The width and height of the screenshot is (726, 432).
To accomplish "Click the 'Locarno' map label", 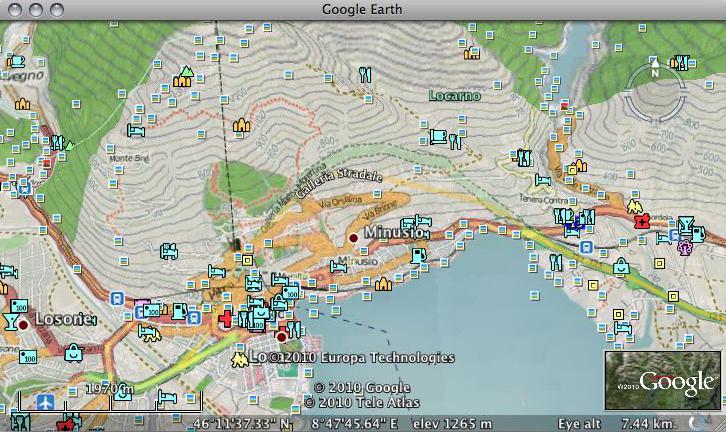I will [455, 96].
